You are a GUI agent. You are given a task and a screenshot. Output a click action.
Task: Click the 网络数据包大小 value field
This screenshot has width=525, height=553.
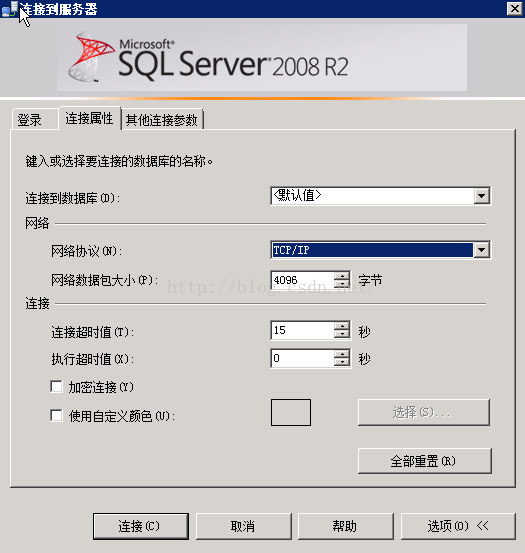303,280
